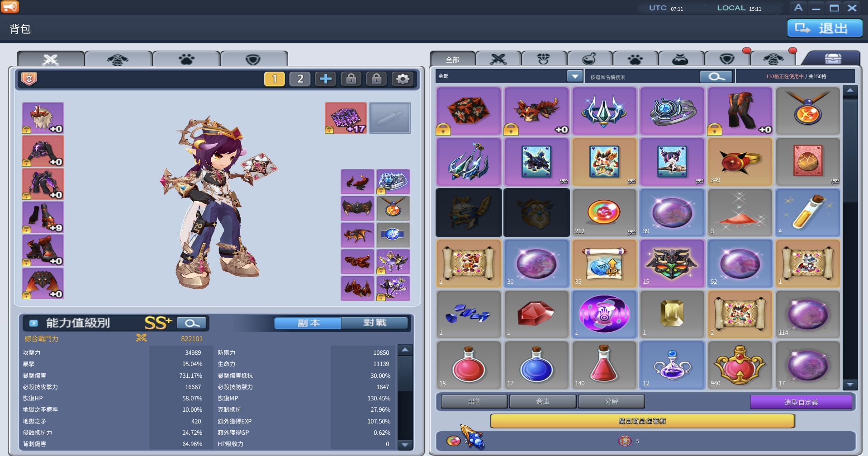Click the inventory scroll-up arrow

850,91
